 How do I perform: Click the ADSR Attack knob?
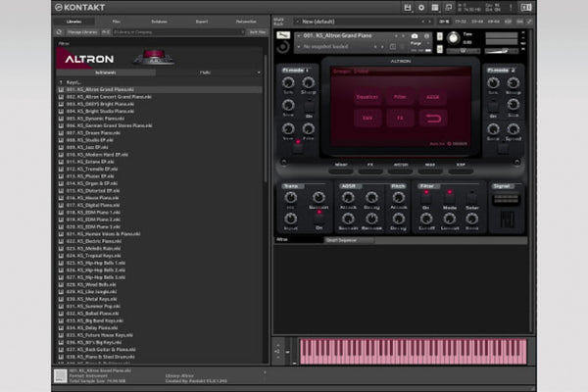click(348, 197)
